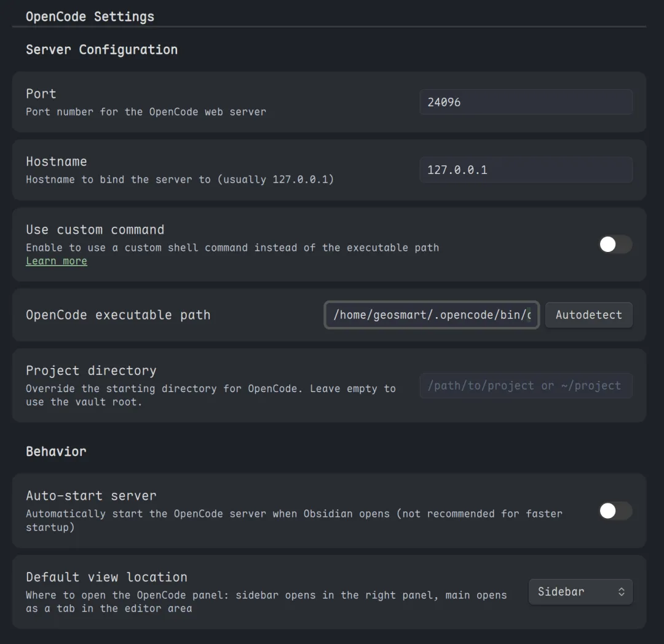Image resolution: width=664 pixels, height=644 pixels.
Task: Click the OpenCode executable path field
Action: (432, 315)
